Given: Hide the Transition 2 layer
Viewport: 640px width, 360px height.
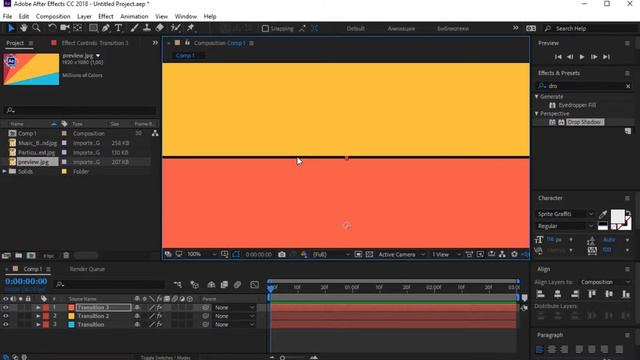Looking at the screenshot, I should [x=6, y=316].
